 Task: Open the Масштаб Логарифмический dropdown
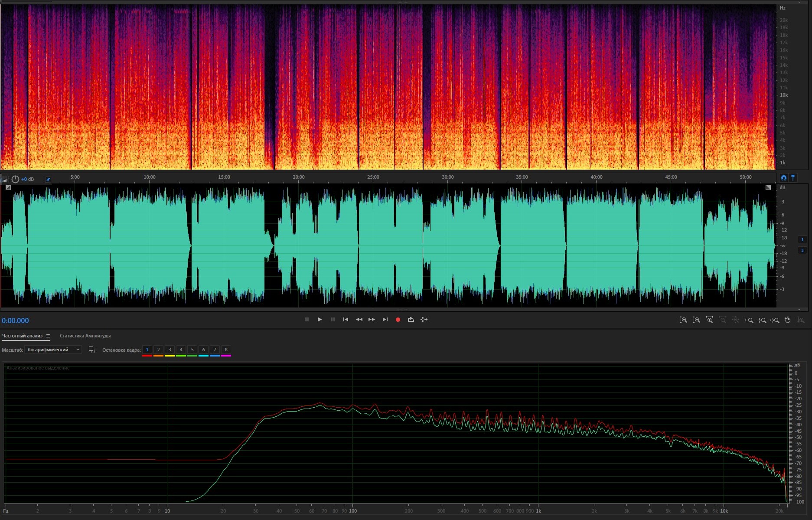point(53,350)
